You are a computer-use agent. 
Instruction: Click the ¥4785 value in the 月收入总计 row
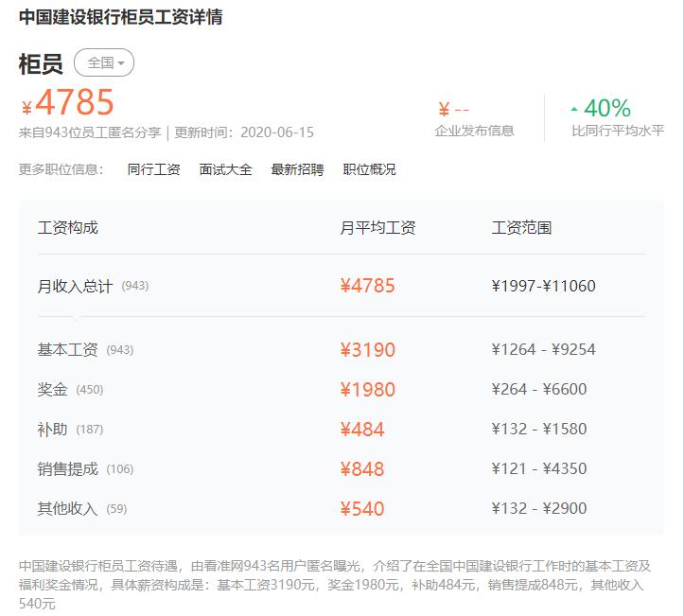368,286
